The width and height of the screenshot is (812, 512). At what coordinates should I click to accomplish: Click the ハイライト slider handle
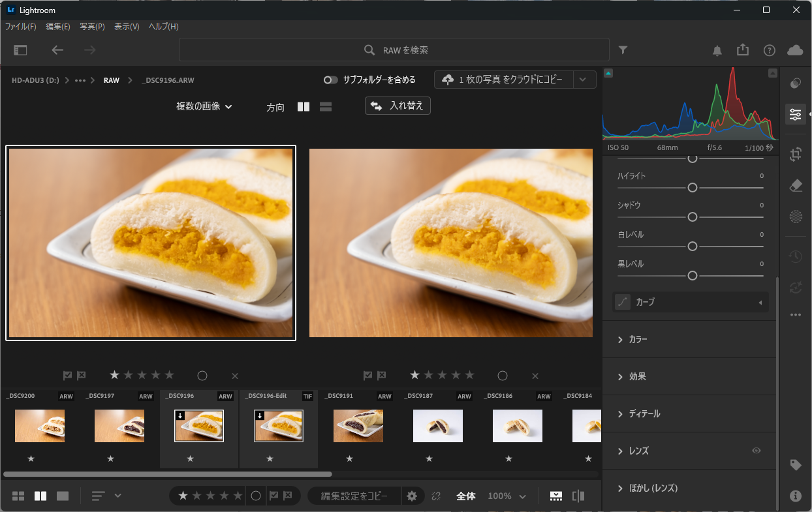click(693, 188)
